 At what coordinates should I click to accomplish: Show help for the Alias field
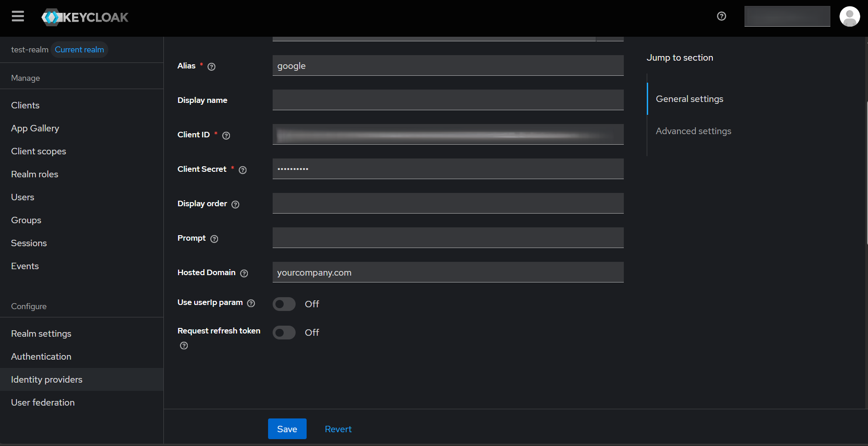click(x=212, y=67)
